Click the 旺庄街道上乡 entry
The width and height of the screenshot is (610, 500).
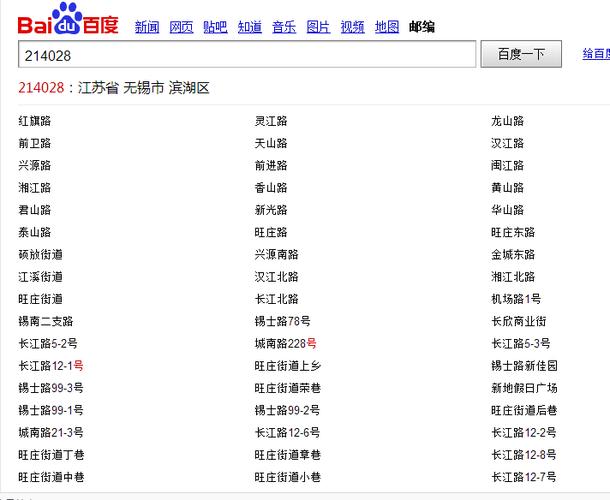pyautogui.click(x=288, y=366)
